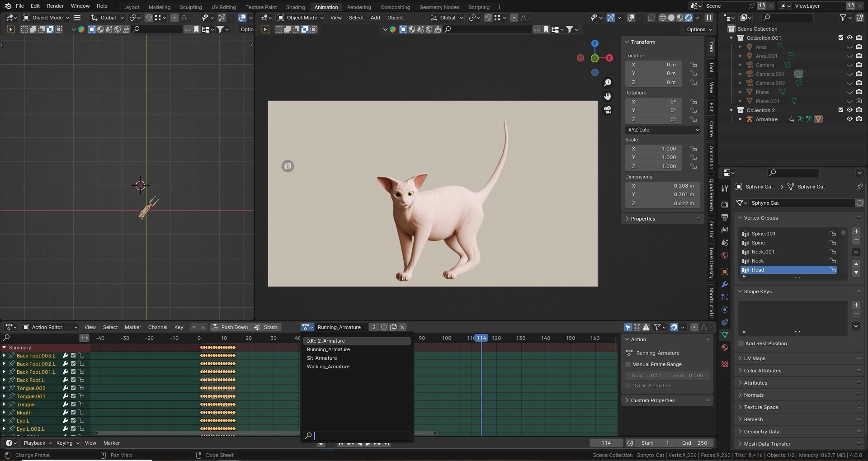This screenshot has height=461, width=868.
Task: Expand the Back Foot.003.L channel
Action: [4, 356]
